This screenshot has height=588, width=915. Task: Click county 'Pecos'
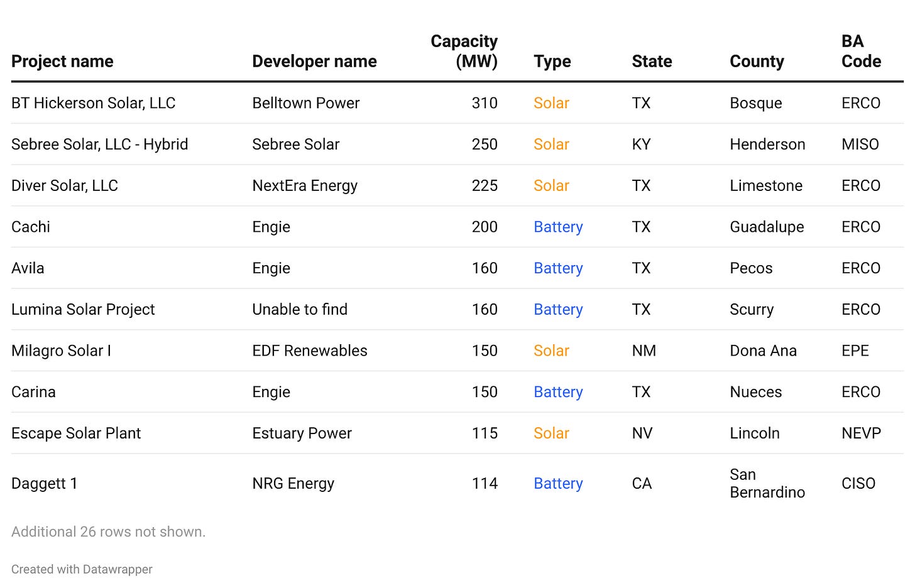click(x=751, y=268)
